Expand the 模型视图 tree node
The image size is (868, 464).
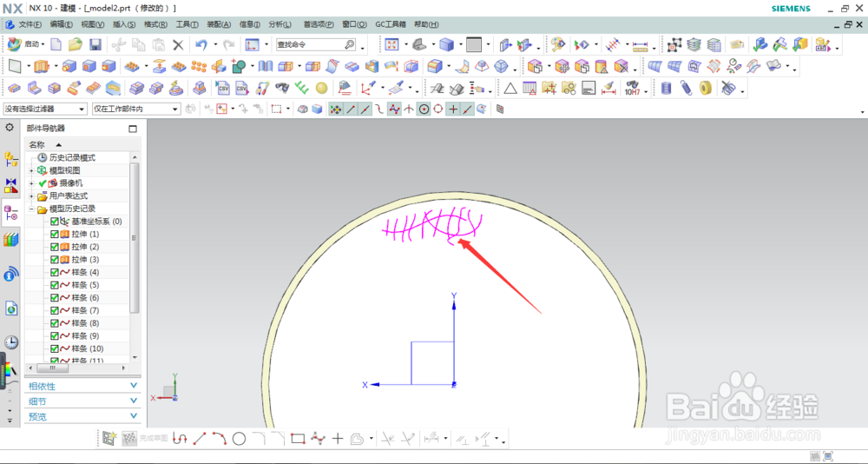[x=31, y=170]
